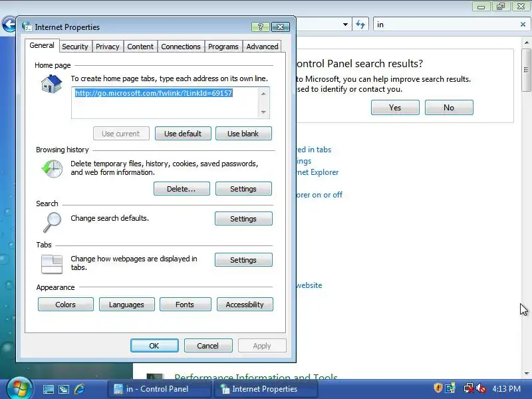Click the 'website' link in Control Panel
Image resolution: width=532 pixels, height=399 pixels.
click(309, 285)
